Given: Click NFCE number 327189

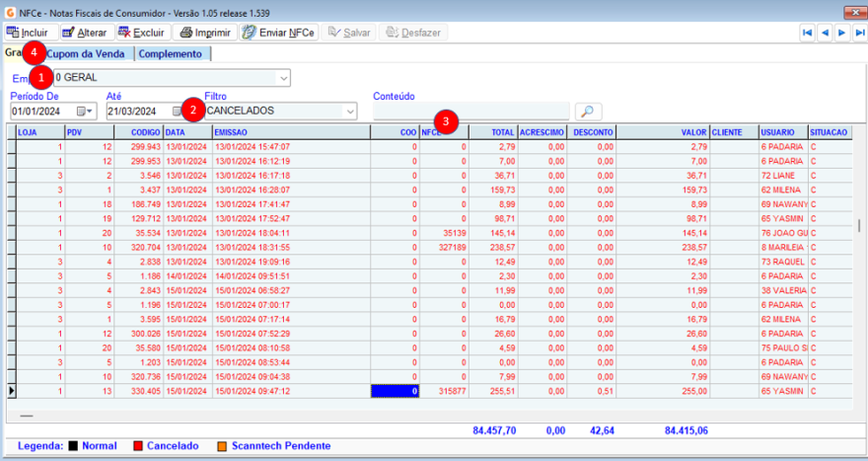Looking at the screenshot, I should 444,248.
